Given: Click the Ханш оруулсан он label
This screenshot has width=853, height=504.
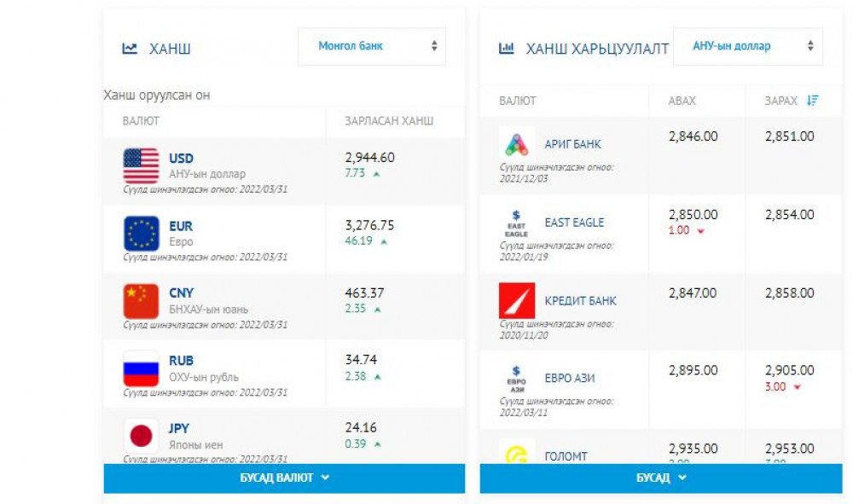Looking at the screenshot, I should (157, 96).
